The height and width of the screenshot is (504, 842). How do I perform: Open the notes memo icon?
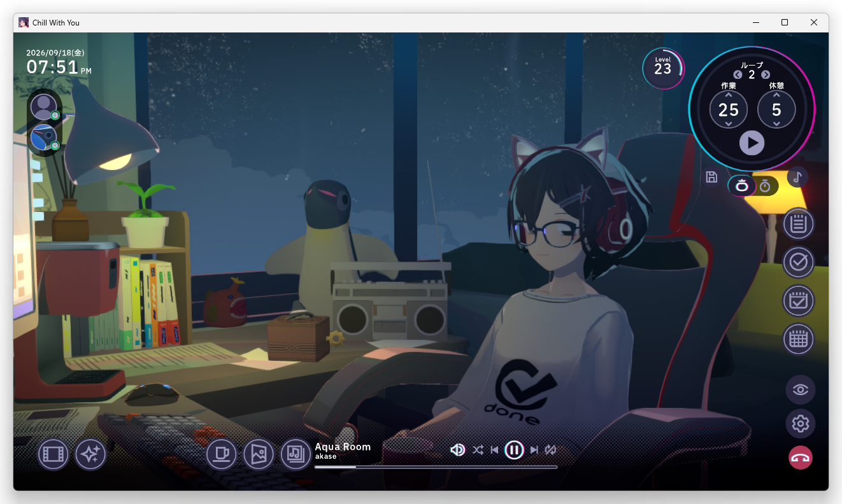(799, 224)
